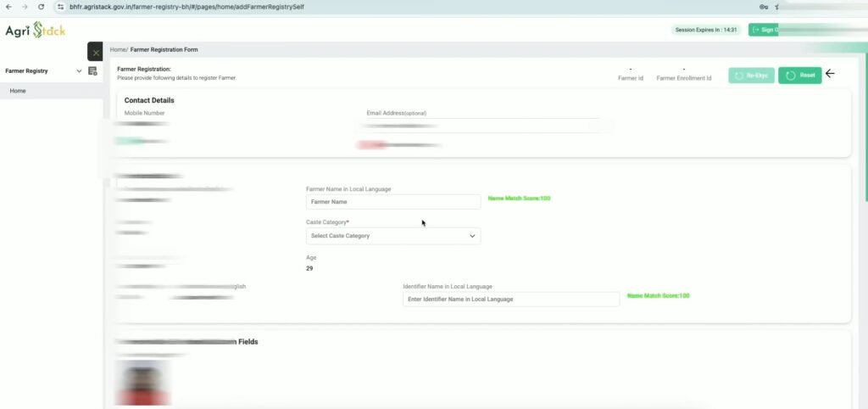Click the Session Expires In timer
This screenshot has width=868, height=409.
pos(706,30)
